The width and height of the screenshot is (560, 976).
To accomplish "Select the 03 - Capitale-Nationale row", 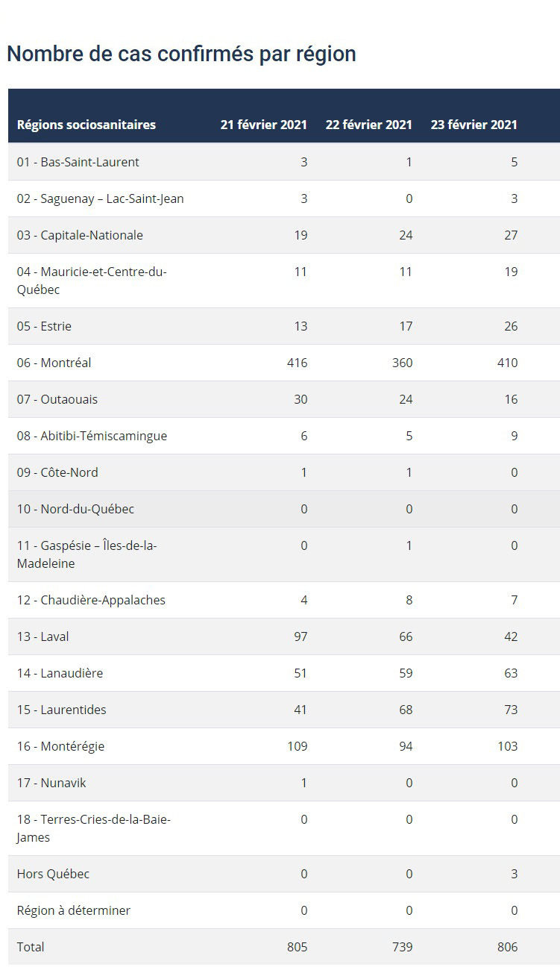I will pyautogui.click(x=284, y=235).
